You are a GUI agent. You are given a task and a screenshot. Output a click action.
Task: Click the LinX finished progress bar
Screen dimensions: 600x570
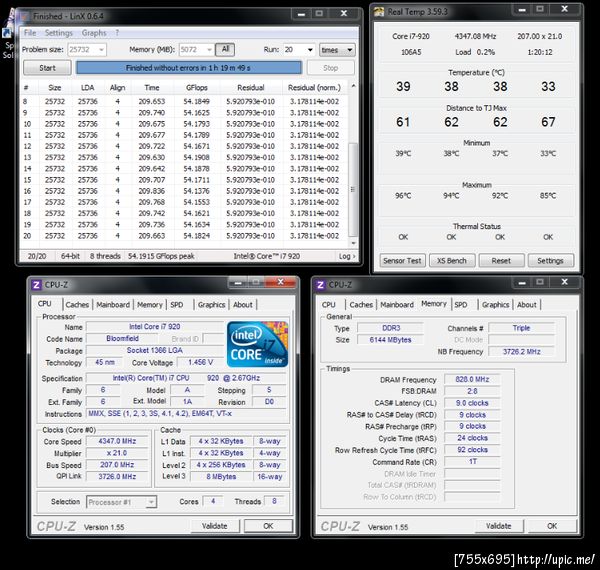pyautogui.click(x=189, y=68)
